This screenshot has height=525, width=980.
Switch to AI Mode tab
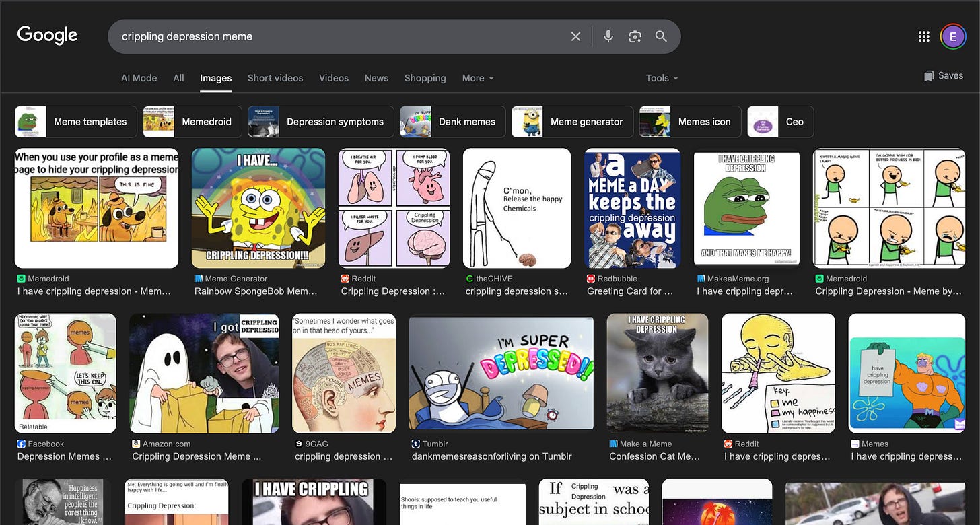click(139, 78)
